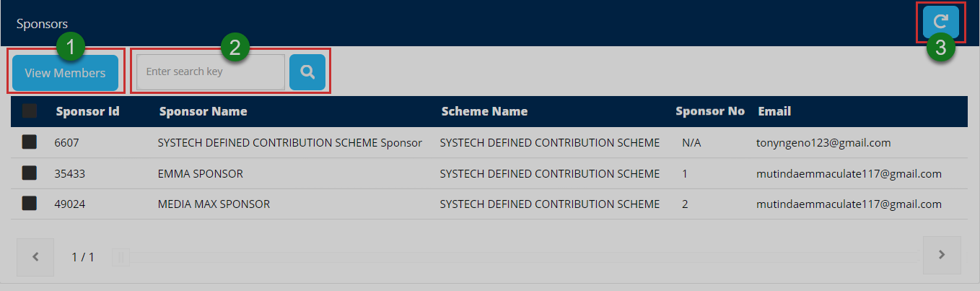Sort by the Sponsor Id column header
Image resolution: width=980 pixels, height=291 pixels.
point(87,111)
